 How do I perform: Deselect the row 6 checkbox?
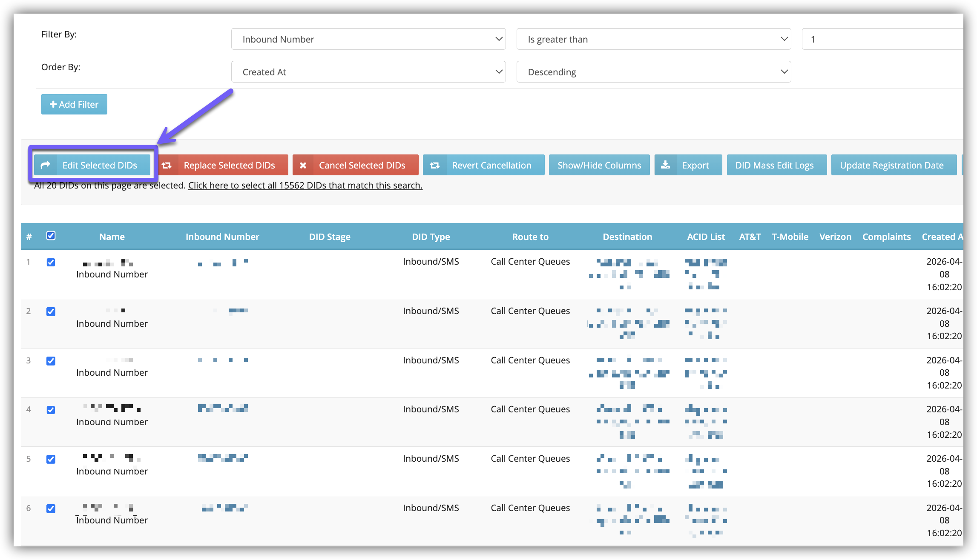(51, 509)
